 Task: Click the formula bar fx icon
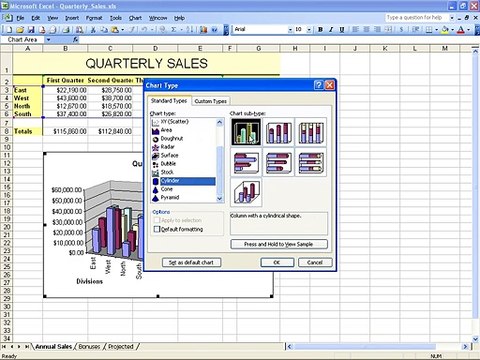pyautogui.click(x=76, y=40)
